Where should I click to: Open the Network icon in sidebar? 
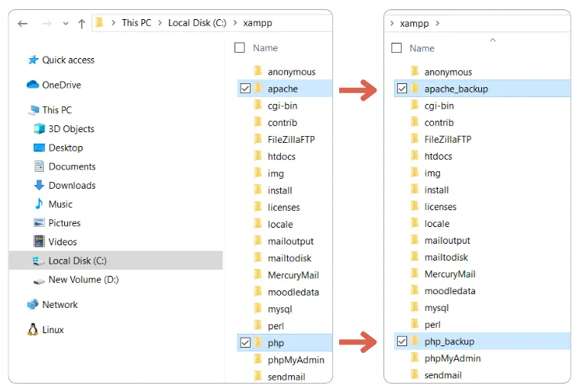point(33,304)
